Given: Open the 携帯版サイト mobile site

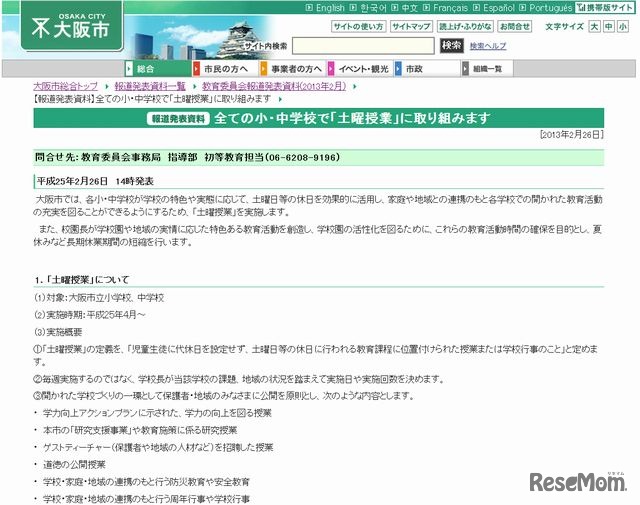Looking at the screenshot, I should pos(605,8).
